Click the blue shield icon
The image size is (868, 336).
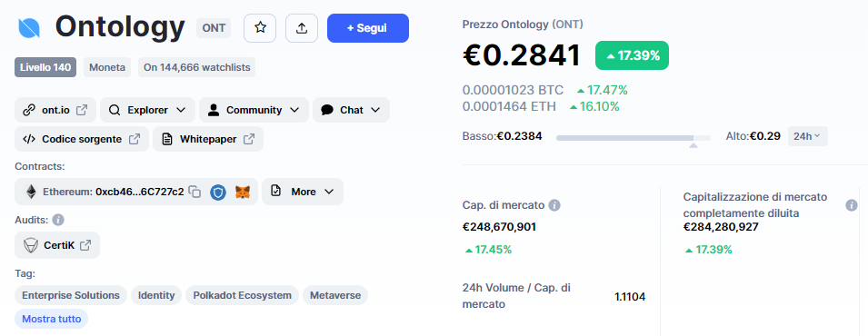pos(218,193)
